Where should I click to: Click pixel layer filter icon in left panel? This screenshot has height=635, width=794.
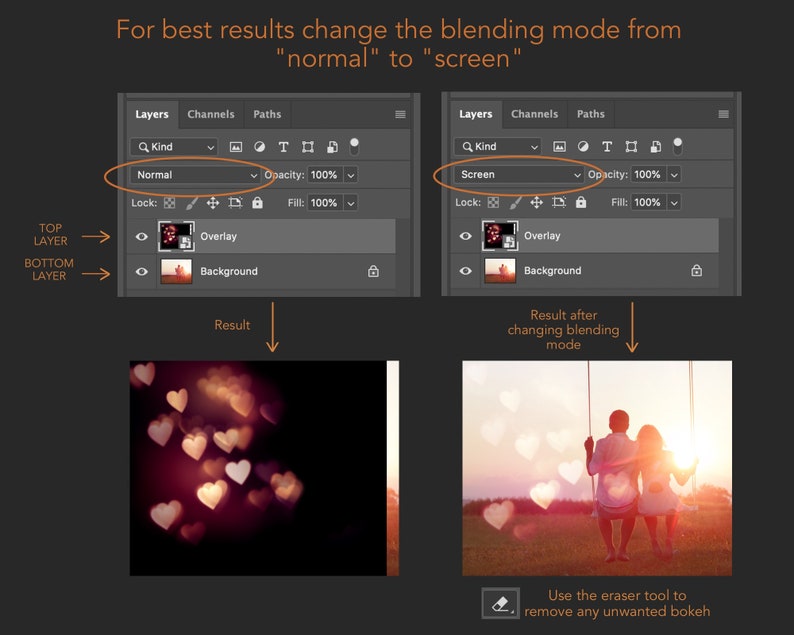coord(235,147)
